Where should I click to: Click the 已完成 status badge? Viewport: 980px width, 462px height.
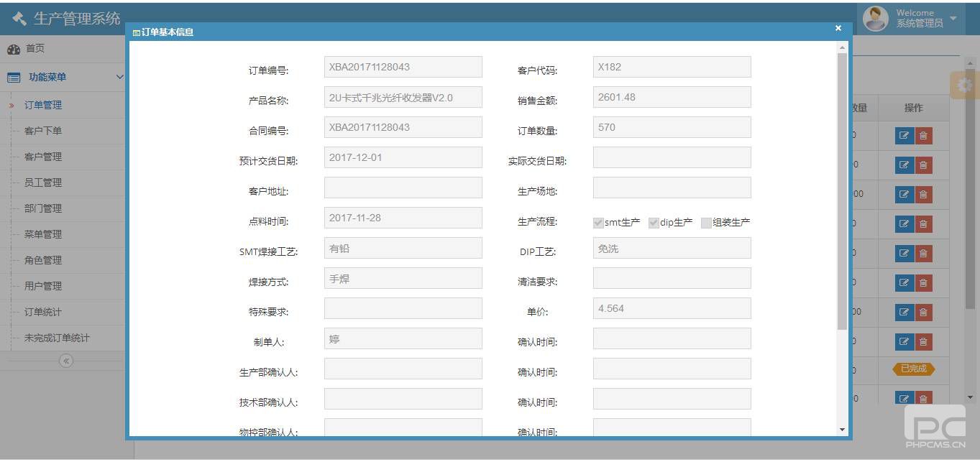pos(913,369)
